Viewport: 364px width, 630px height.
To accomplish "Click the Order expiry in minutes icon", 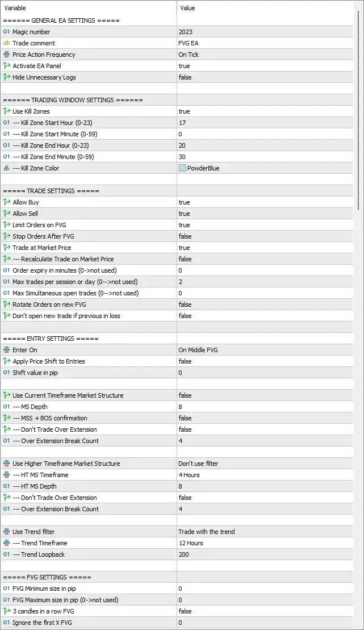I will [6, 270].
